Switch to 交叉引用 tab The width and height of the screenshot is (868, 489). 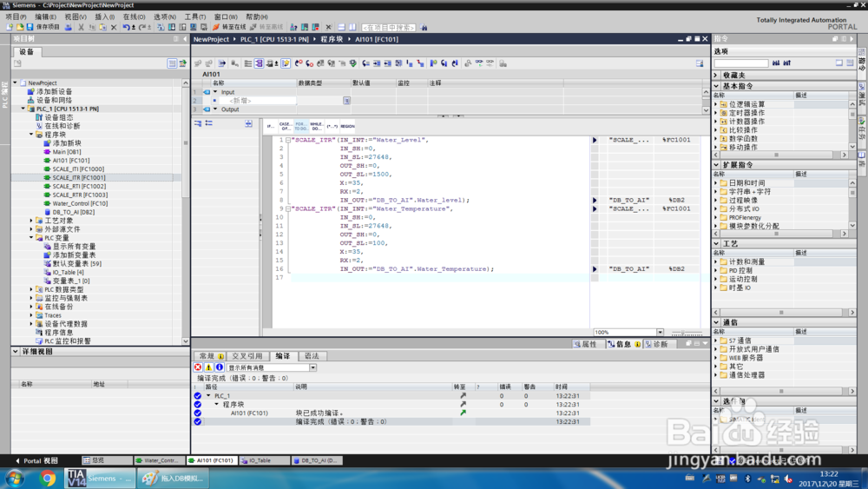pos(247,356)
